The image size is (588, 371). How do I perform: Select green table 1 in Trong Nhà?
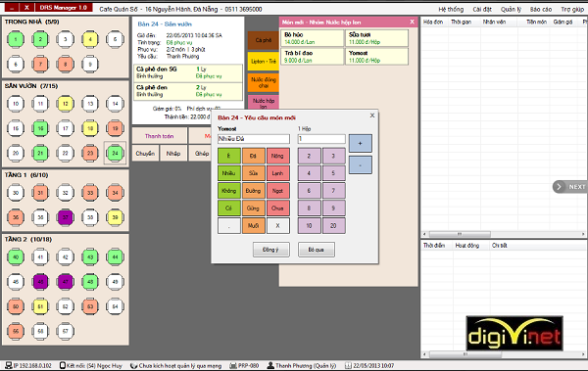[x=16, y=39]
